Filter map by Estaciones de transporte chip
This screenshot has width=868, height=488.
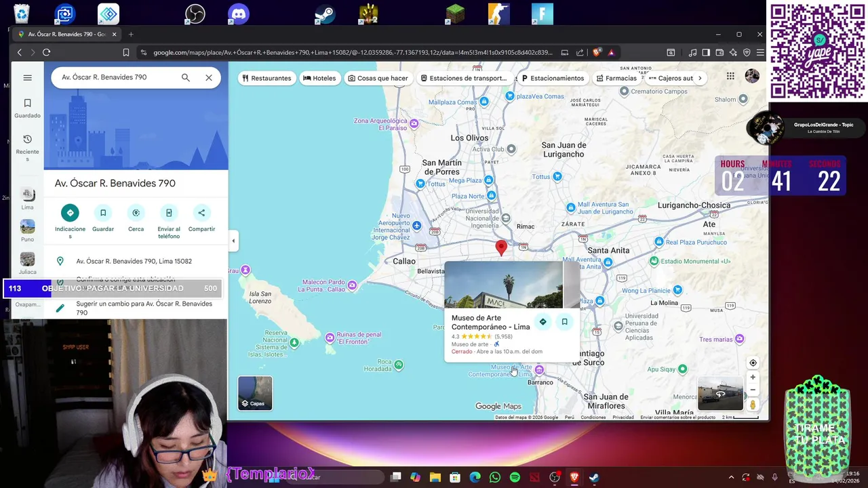point(464,78)
